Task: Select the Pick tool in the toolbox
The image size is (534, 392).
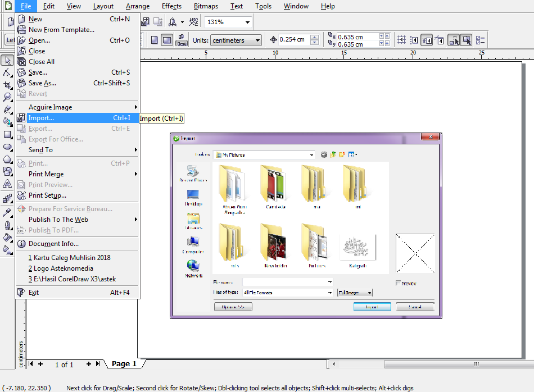Action: 7,60
